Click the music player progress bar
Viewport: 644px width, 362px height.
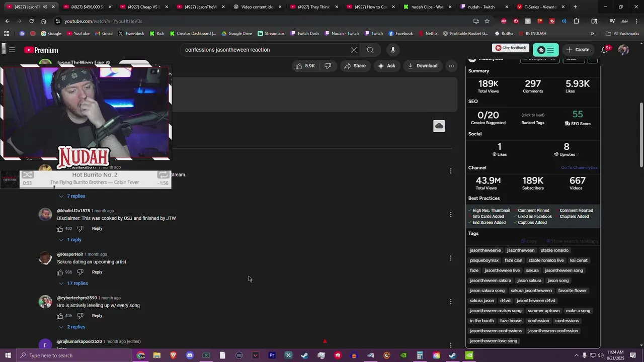96,187
